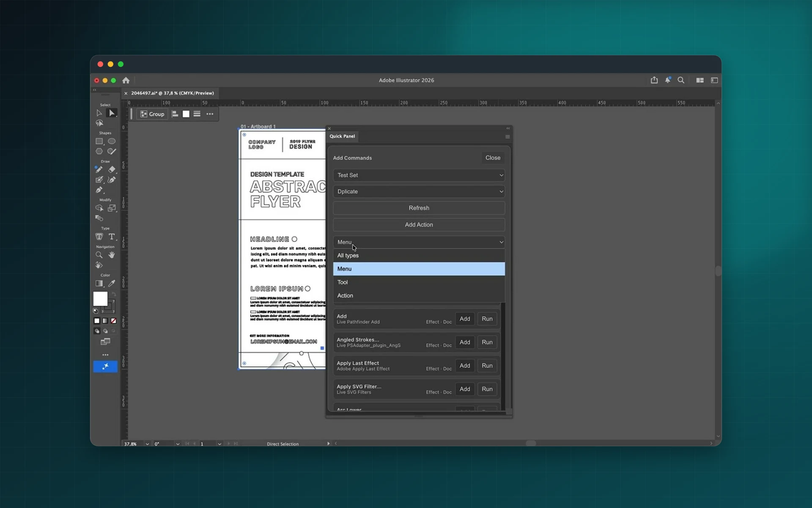Viewport: 812px width, 508px height.
Task: Open the artboard number dropdown
Action: (x=219, y=444)
